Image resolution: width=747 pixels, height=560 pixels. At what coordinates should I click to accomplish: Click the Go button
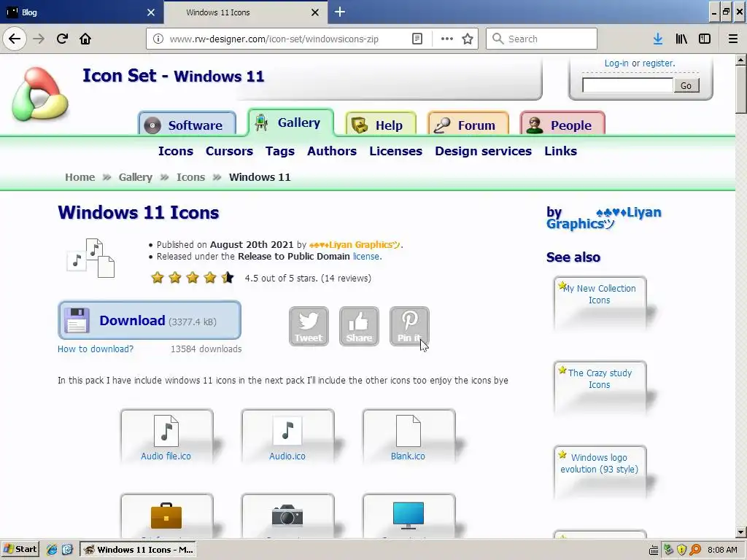tap(686, 86)
